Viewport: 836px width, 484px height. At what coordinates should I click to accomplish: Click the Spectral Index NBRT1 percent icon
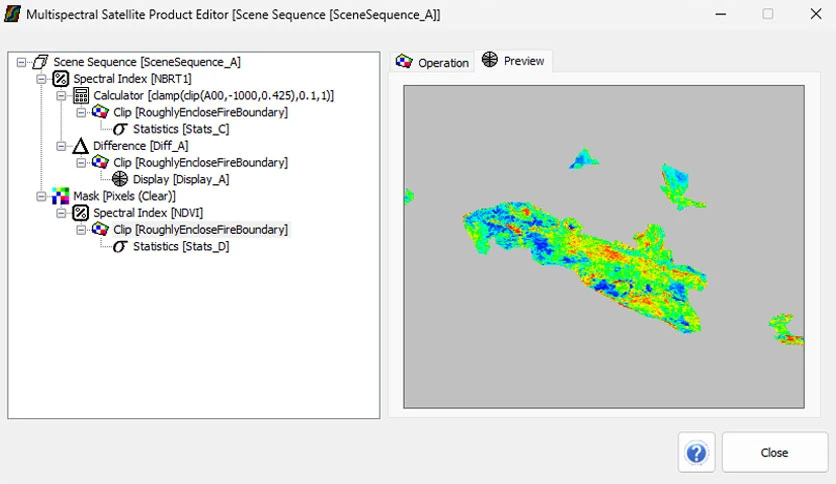point(60,79)
